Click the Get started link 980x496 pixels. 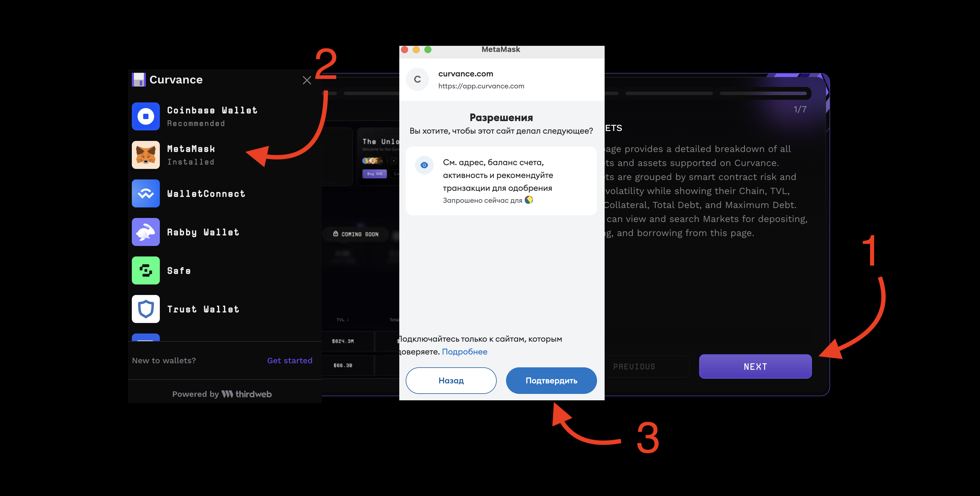click(x=290, y=361)
